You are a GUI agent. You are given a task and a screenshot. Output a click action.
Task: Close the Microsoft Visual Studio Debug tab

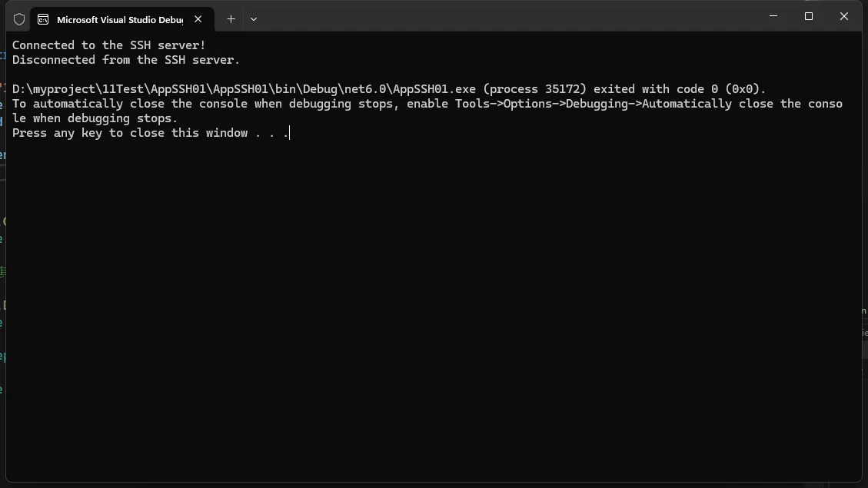[198, 19]
